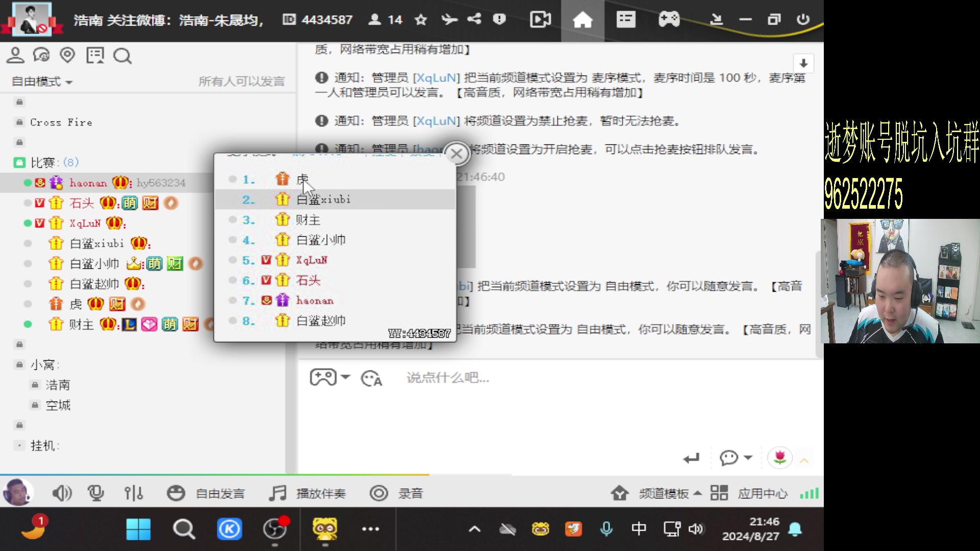980x551 pixels.
Task: Open the OBS recording app in the taskbar
Action: pyautogui.click(x=276, y=529)
